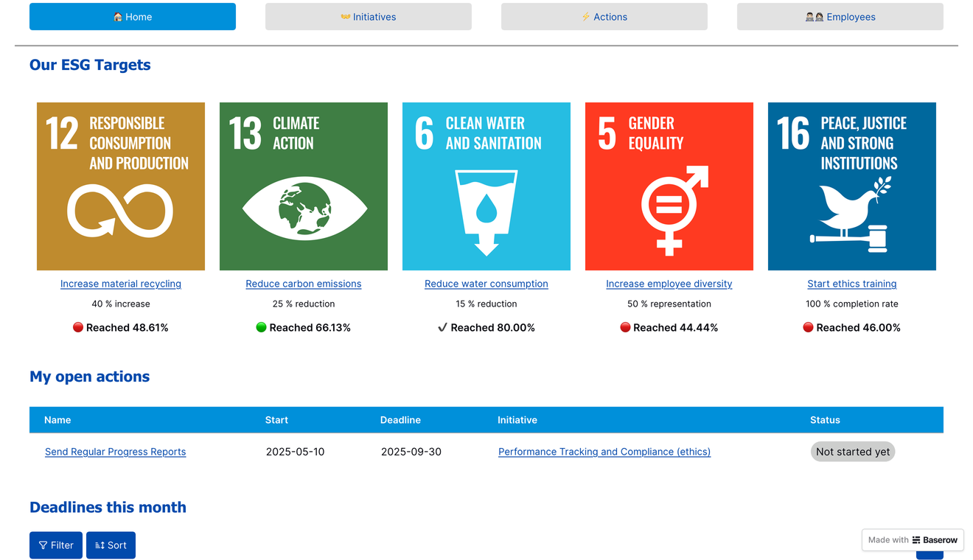Select the Climate Action goal 13 tile
The image size is (973, 560).
coord(304,186)
